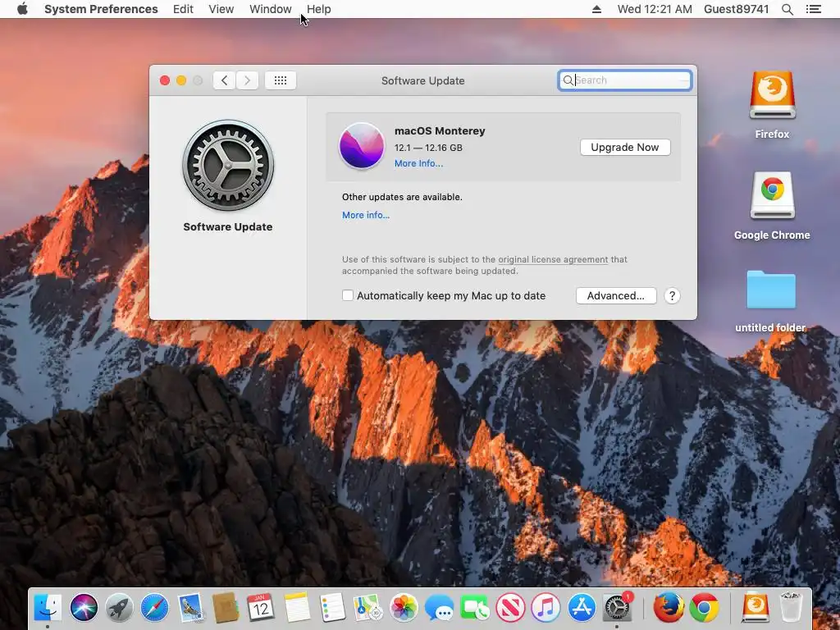This screenshot has height=630, width=840.
Task: Click the help question mark button
Action: (x=672, y=295)
